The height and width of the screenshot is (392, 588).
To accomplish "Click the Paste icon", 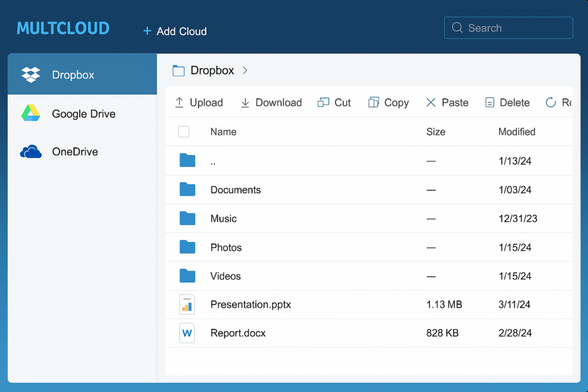I will pyautogui.click(x=431, y=102).
